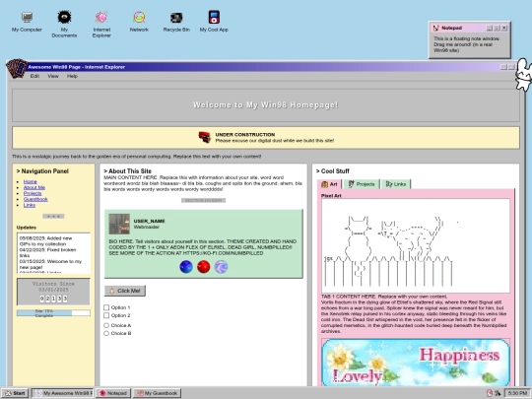Click the red orb in bio box

[204, 267]
